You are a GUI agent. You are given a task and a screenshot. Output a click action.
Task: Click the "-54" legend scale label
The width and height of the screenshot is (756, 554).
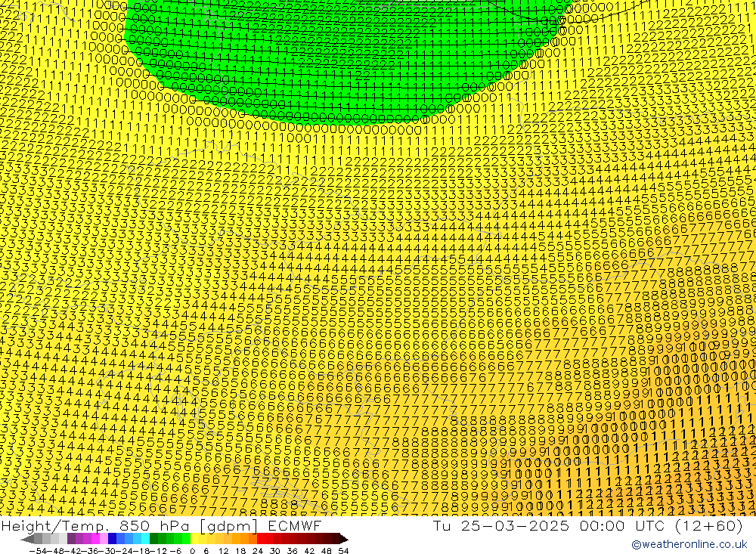click(x=38, y=551)
